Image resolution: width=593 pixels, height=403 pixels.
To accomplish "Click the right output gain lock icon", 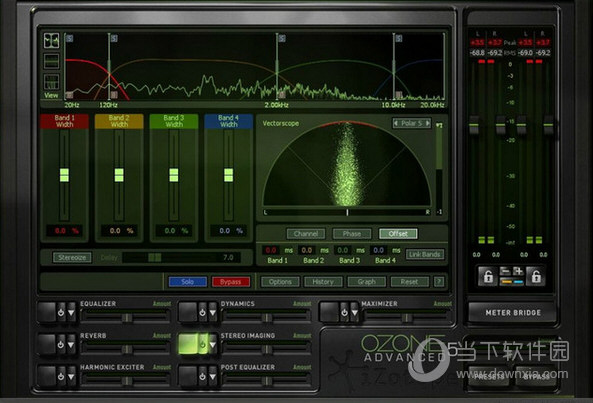I will coord(536,276).
